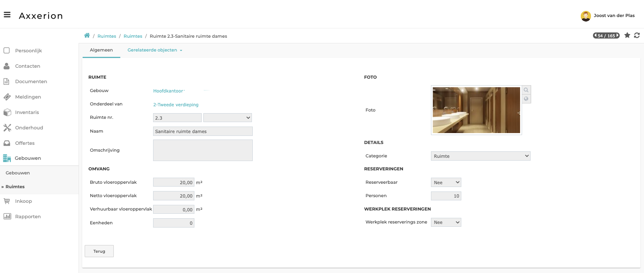
Task: Click the refresh icon at top right
Action: [x=637, y=35]
